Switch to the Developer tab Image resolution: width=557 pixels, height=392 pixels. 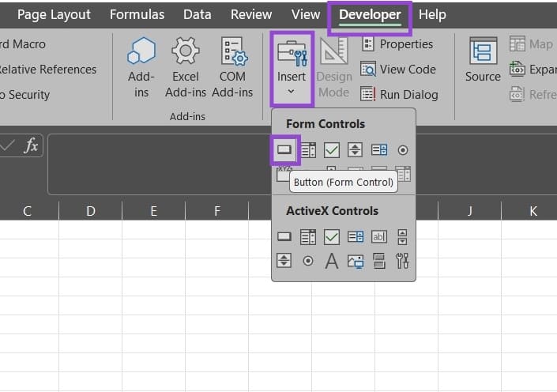pyautogui.click(x=370, y=14)
